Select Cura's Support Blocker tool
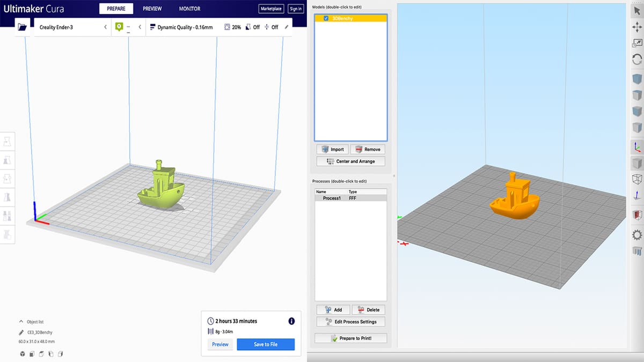This screenshot has width=644, height=362. (7, 234)
